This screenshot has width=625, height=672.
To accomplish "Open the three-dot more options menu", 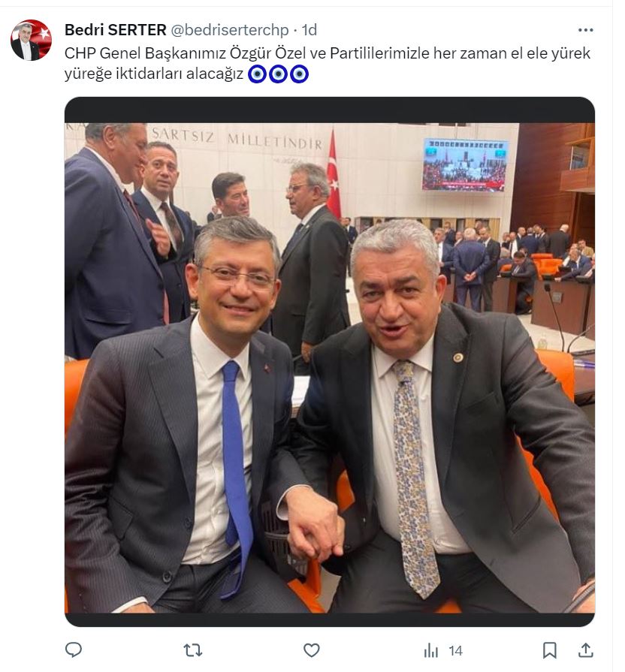I will 585,30.
